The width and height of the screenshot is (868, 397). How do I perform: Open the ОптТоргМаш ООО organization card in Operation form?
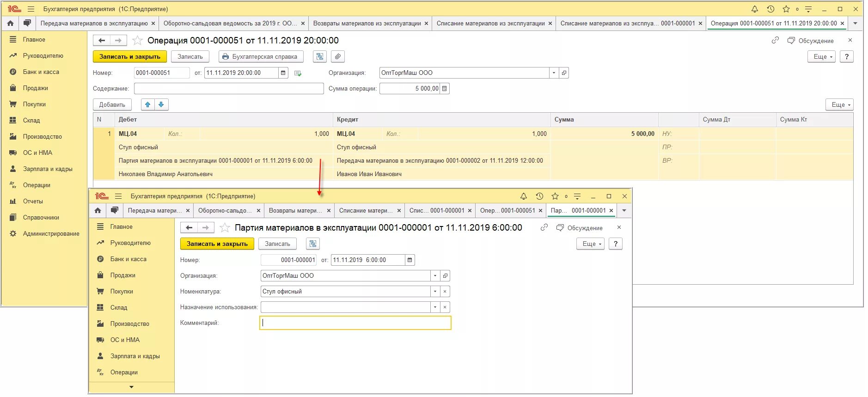pyautogui.click(x=564, y=73)
